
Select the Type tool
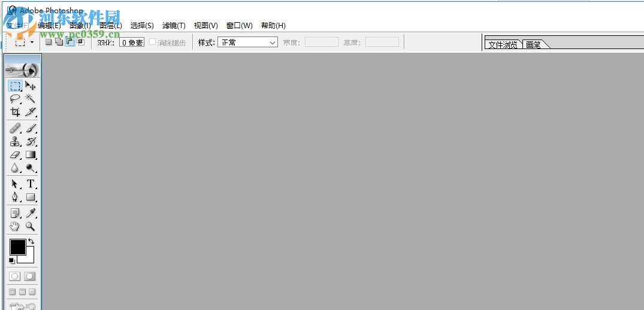[x=31, y=184]
